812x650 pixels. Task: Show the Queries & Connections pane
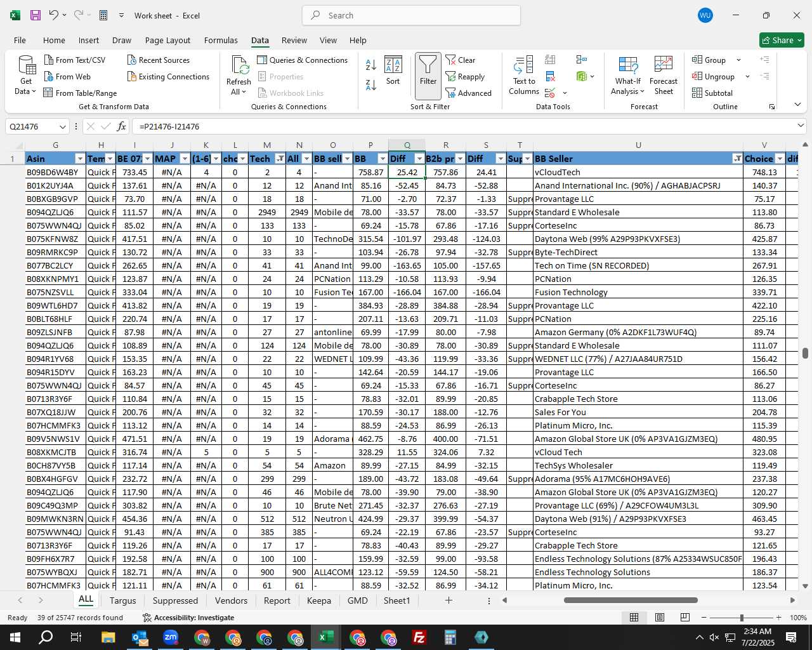(x=303, y=60)
